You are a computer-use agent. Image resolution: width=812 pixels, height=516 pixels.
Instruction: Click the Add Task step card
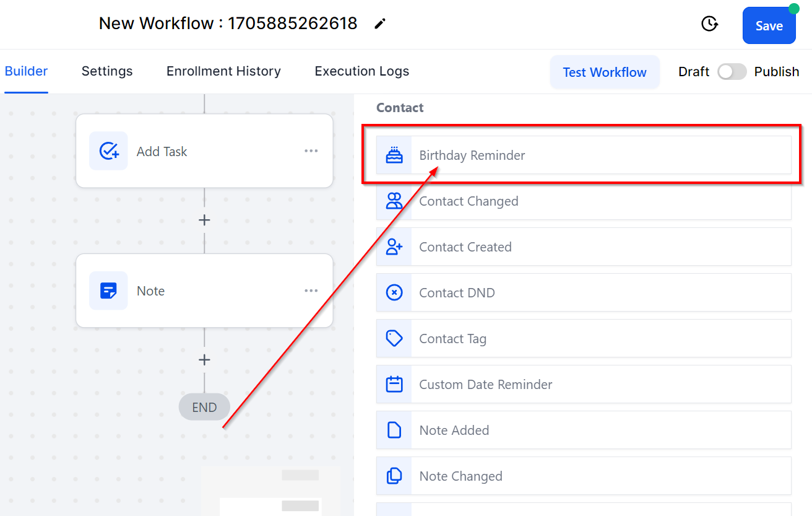tap(204, 151)
